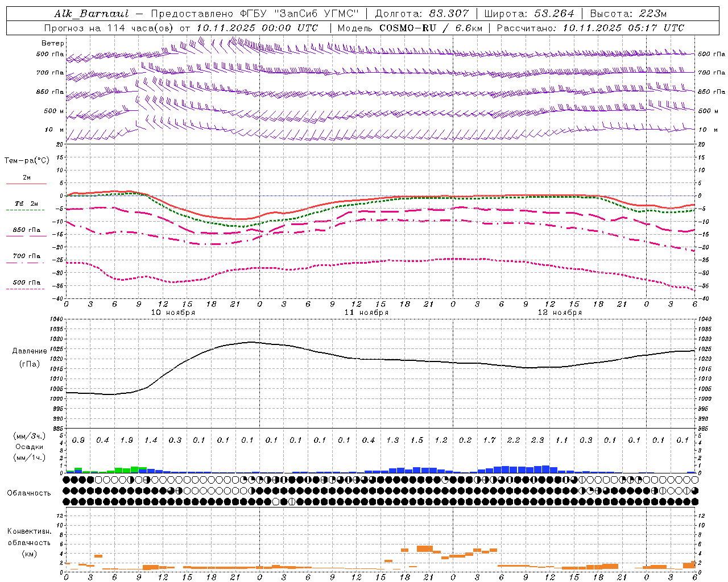Image resolution: width=728 pixels, height=582 pixels.
Task: Click the precipitation value "1.3"
Action: coord(392,440)
